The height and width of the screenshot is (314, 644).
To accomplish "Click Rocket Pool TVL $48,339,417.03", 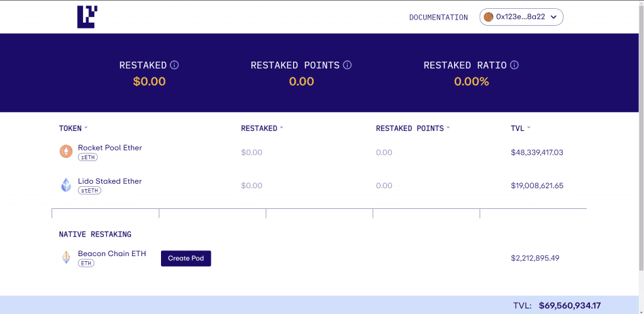I will coord(537,152).
